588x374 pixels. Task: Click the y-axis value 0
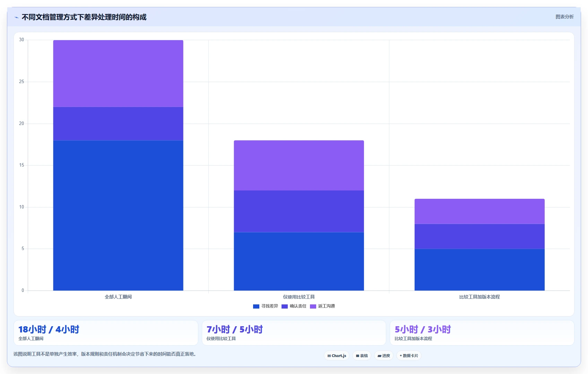23,291
